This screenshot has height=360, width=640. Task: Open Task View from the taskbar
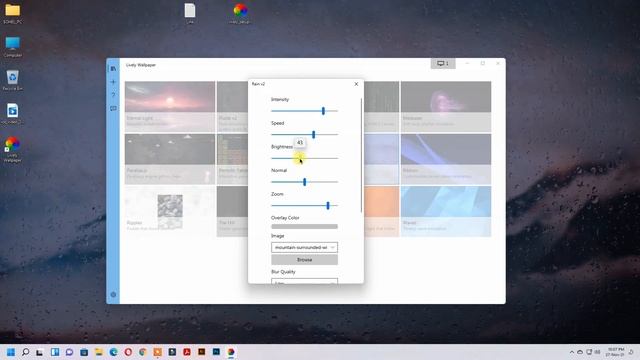40,352
